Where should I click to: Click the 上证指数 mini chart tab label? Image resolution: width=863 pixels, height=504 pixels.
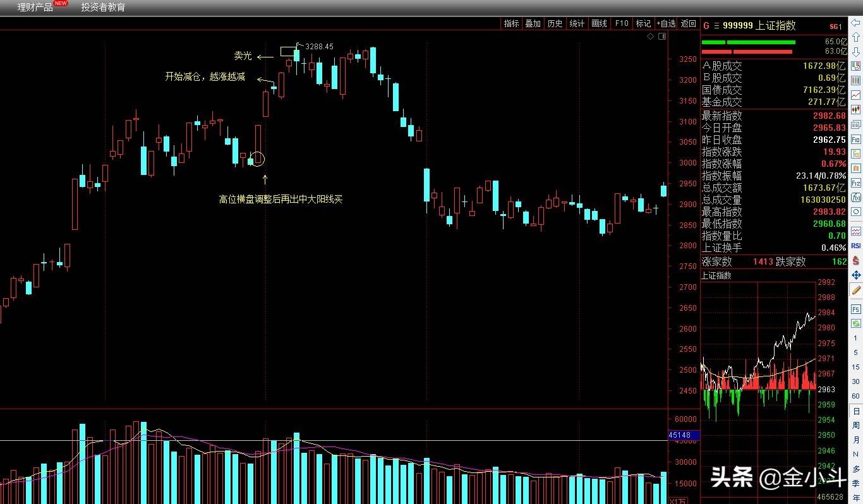[716, 275]
